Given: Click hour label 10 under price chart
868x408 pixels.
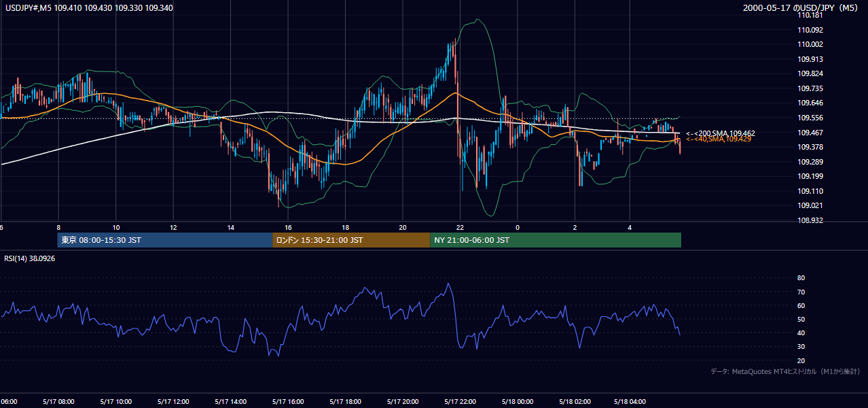Looking at the screenshot, I should coord(116,227).
